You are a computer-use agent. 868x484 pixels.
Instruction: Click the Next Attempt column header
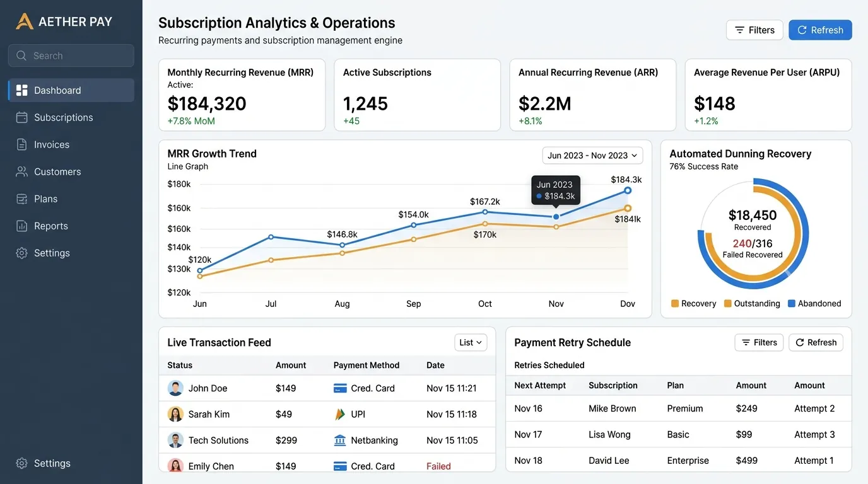click(540, 385)
